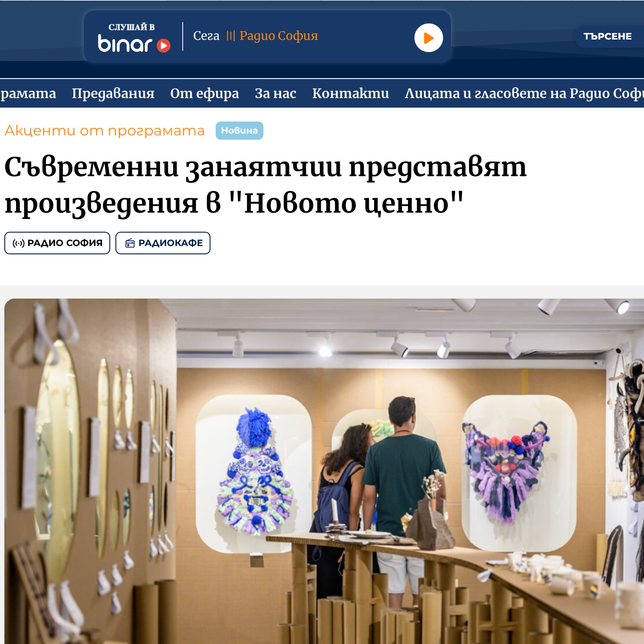This screenshot has width=644, height=644.
Task: Click the СЛУШАЙ В label above binar
Action: click(x=131, y=27)
